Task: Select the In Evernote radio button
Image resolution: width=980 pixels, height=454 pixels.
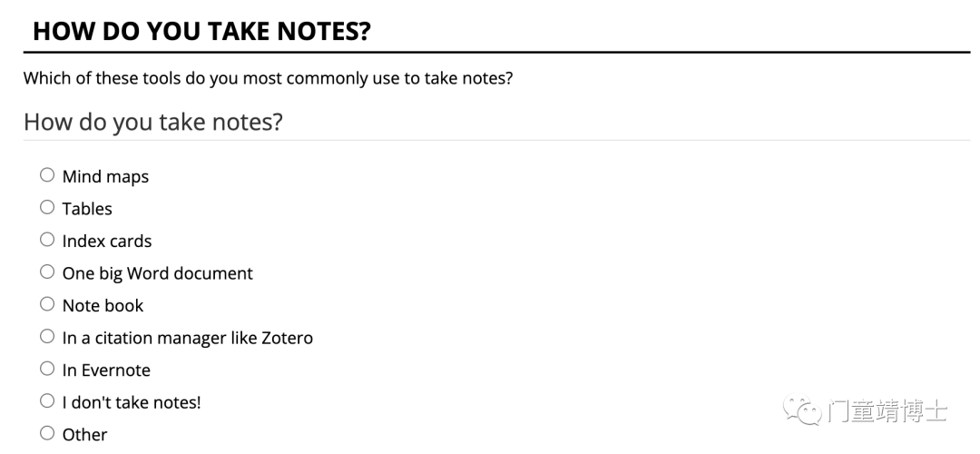Action: pos(47,369)
